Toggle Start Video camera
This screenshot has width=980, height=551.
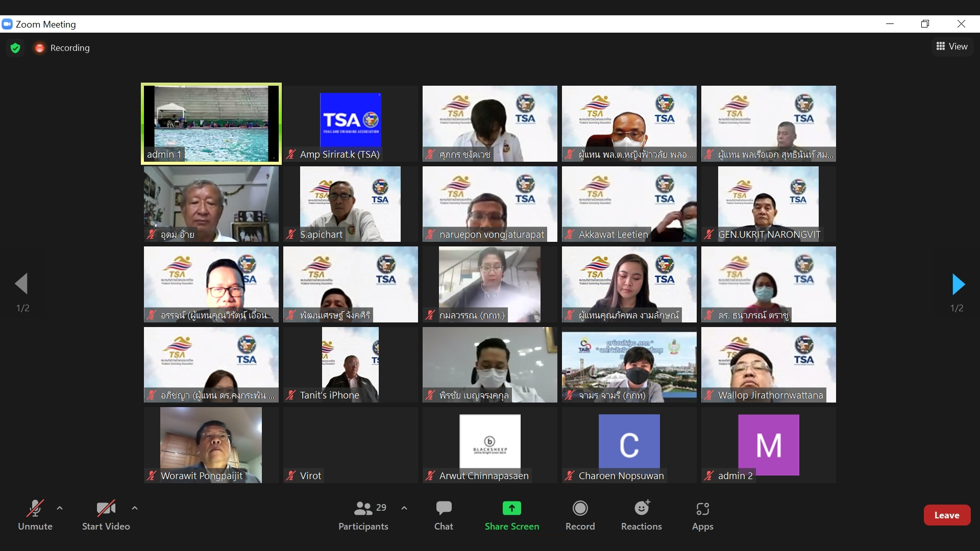pyautogui.click(x=106, y=509)
